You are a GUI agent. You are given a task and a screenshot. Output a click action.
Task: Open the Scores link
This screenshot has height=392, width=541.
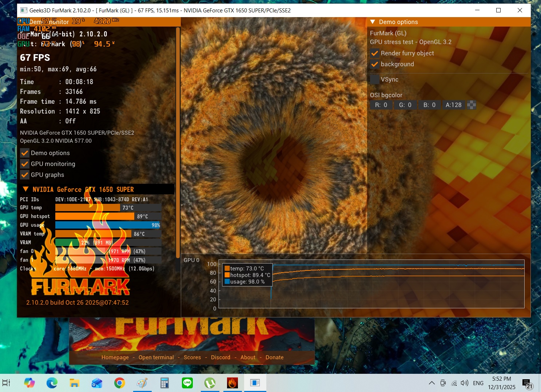192,357
